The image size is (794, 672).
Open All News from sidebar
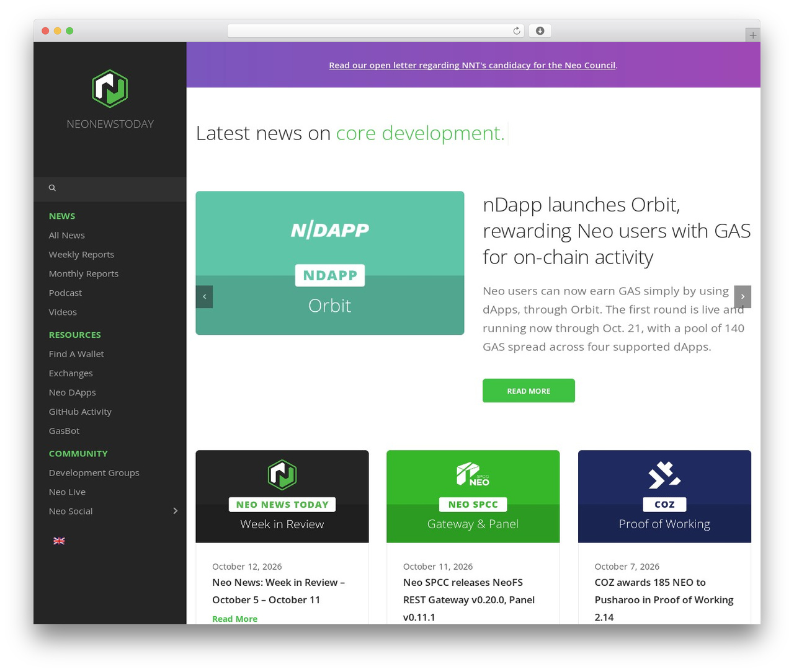(67, 235)
